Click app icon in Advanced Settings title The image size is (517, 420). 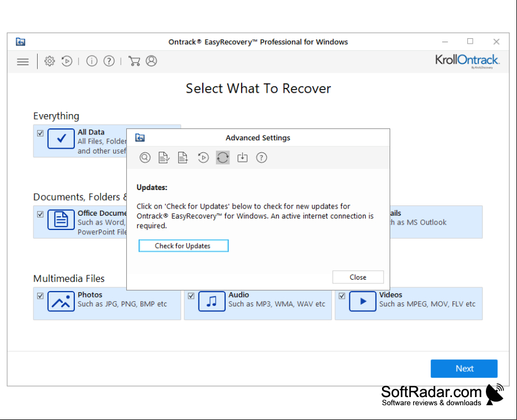140,138
